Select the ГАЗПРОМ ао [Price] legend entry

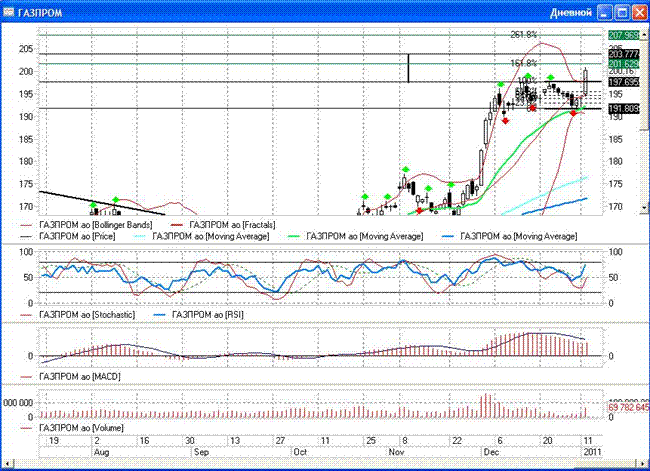68,236
